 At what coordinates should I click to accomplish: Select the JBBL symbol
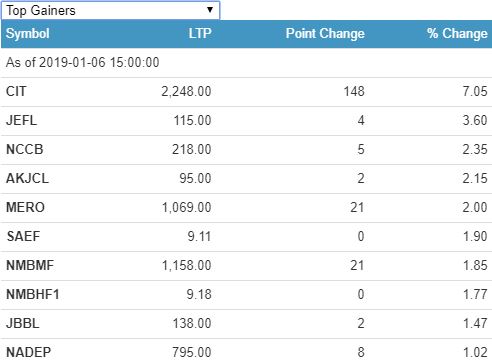click(x=23, y=323)
